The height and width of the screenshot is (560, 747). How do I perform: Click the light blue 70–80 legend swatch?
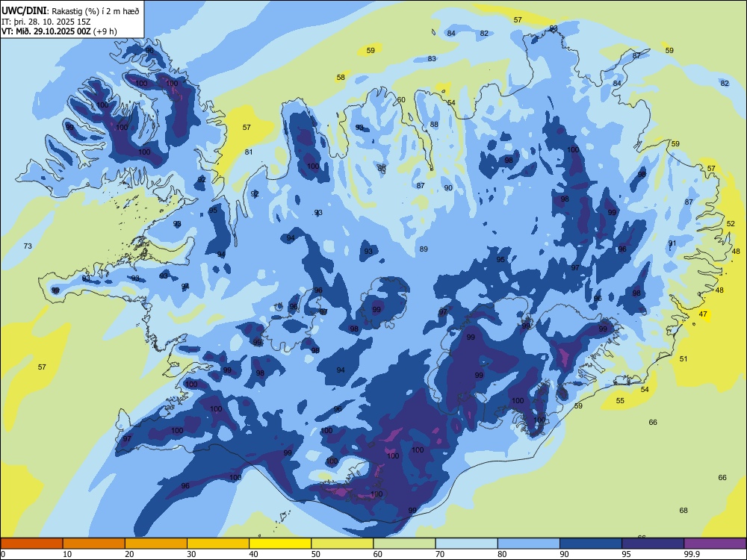coord(466,544)
